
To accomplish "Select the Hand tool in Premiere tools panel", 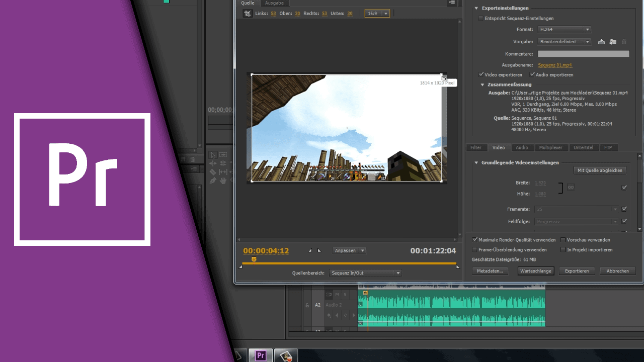I will (222, 180).
